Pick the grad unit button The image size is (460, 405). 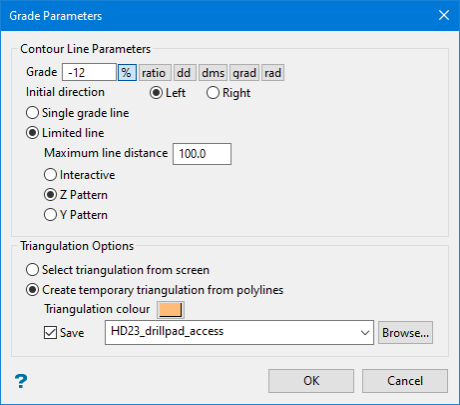point(244,73)
